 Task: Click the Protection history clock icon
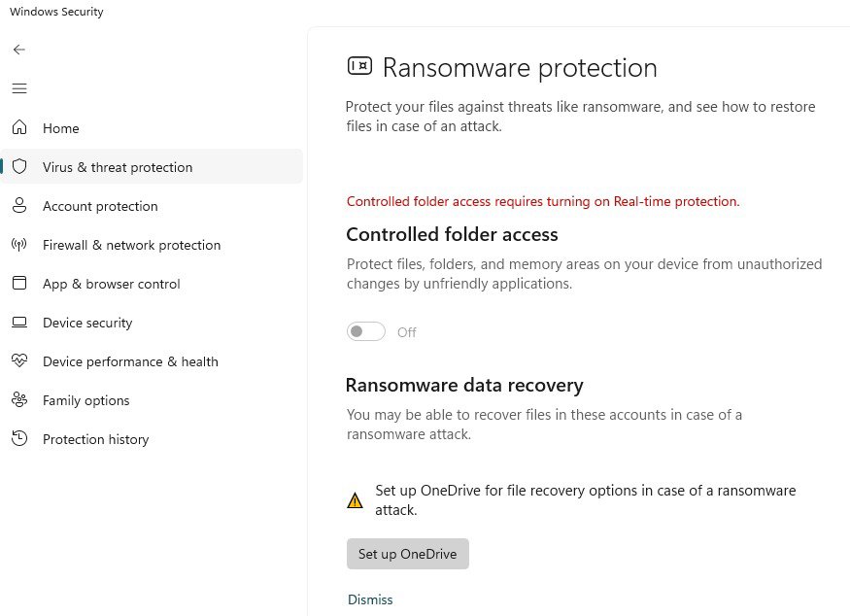19,439
